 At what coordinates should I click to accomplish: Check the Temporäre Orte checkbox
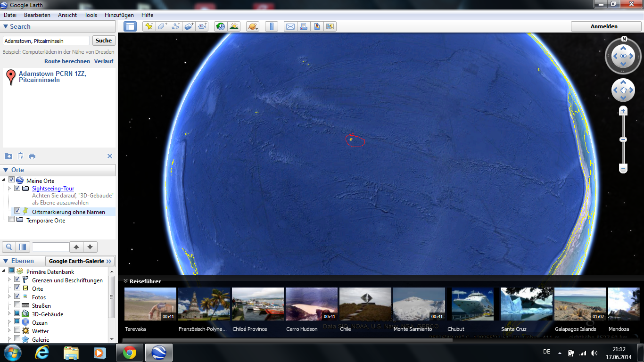pos(12,219)
